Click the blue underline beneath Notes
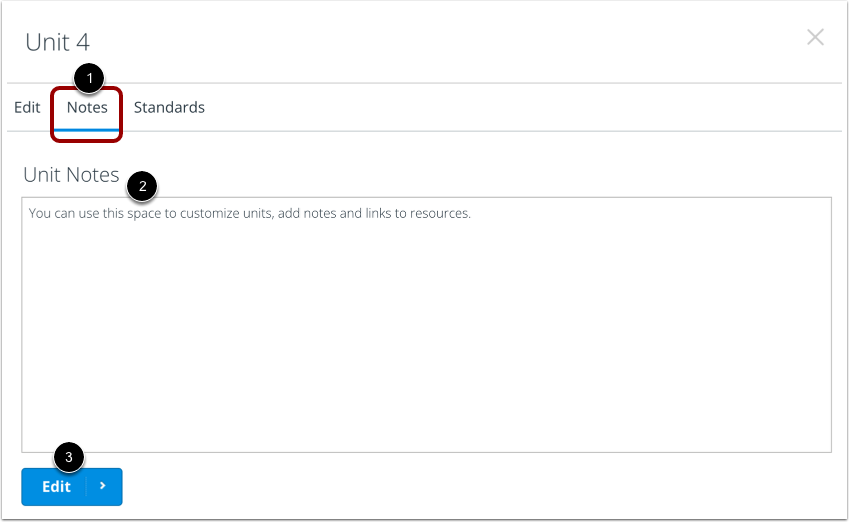This screenshot has height=522, width=849. (x=87, y=130)
